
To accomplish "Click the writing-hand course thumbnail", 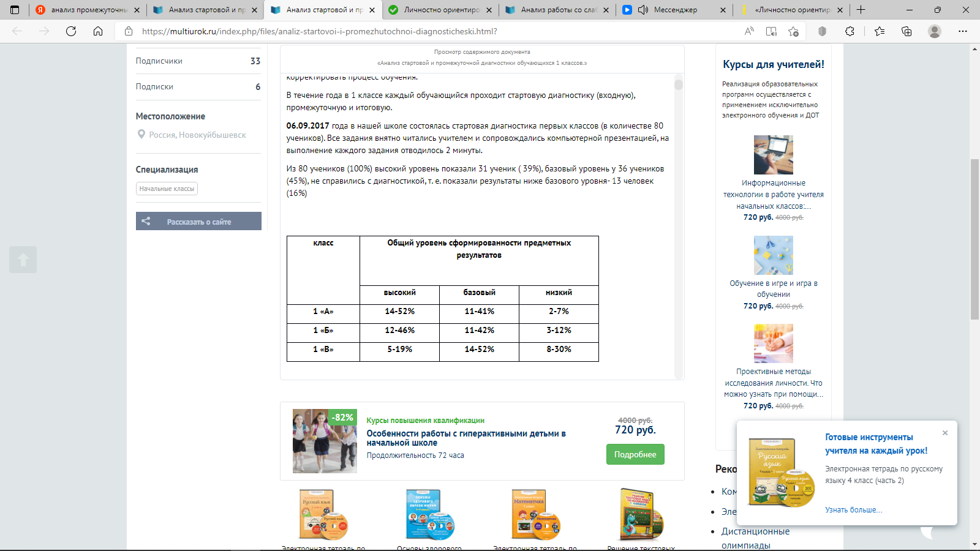I will [x=774, y=343].
